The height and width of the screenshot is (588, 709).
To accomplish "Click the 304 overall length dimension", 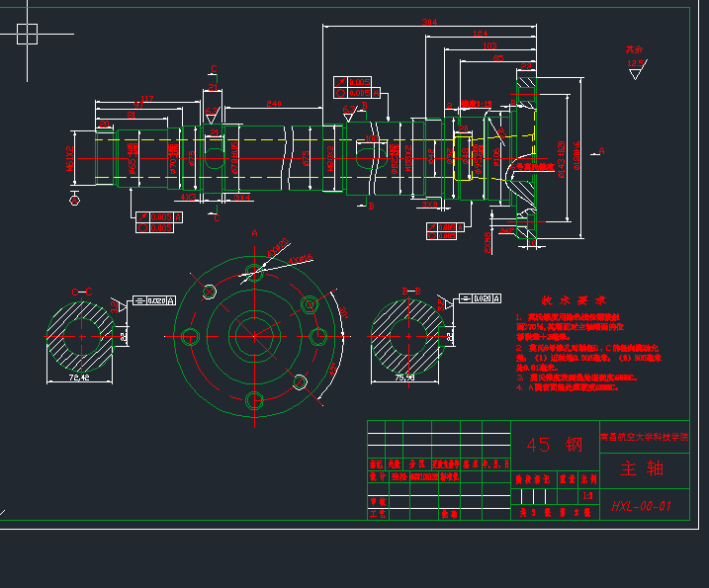I will pyautogui.click(x=429, y=22).
